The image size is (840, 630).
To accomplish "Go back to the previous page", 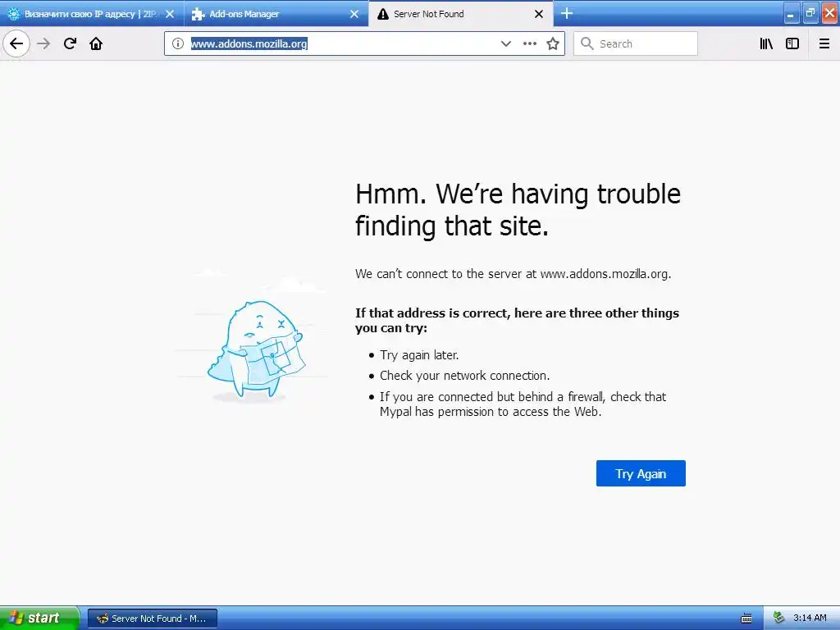I will pos(16,43).
